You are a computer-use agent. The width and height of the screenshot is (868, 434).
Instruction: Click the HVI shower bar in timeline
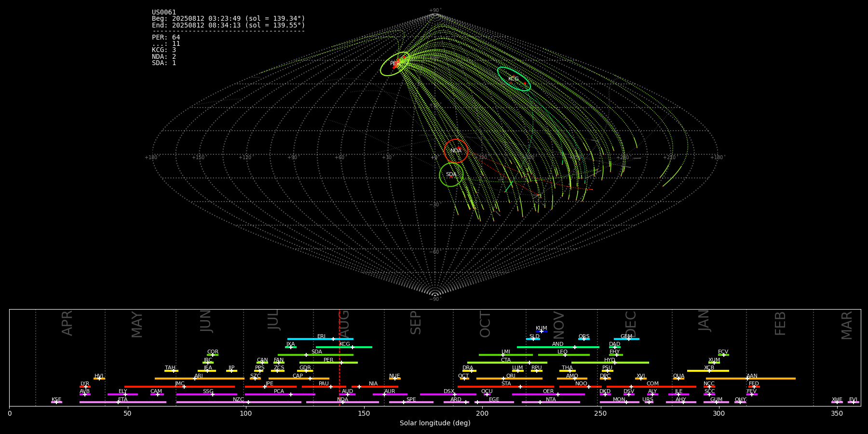(x=99, y=379)
